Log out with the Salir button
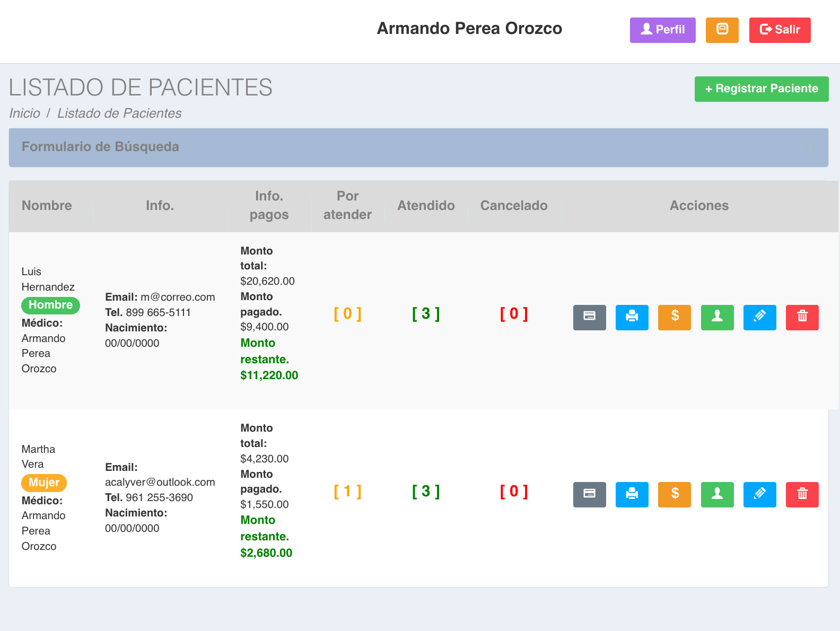The width and height of the screenshot is (840, 631). [780, 30]
